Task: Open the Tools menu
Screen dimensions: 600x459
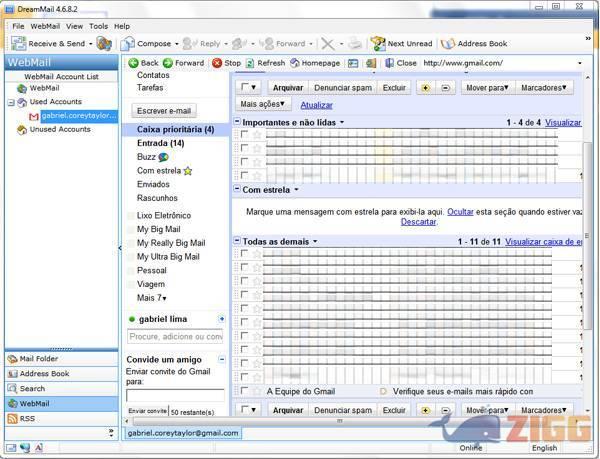Action: [98, 26]
